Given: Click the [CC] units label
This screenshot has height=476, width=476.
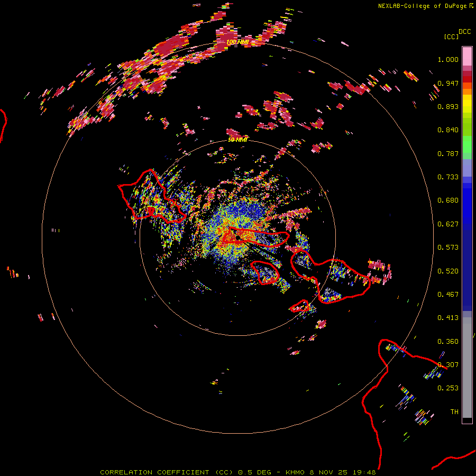Looking at the screenshot, I should tap(451, 36).
